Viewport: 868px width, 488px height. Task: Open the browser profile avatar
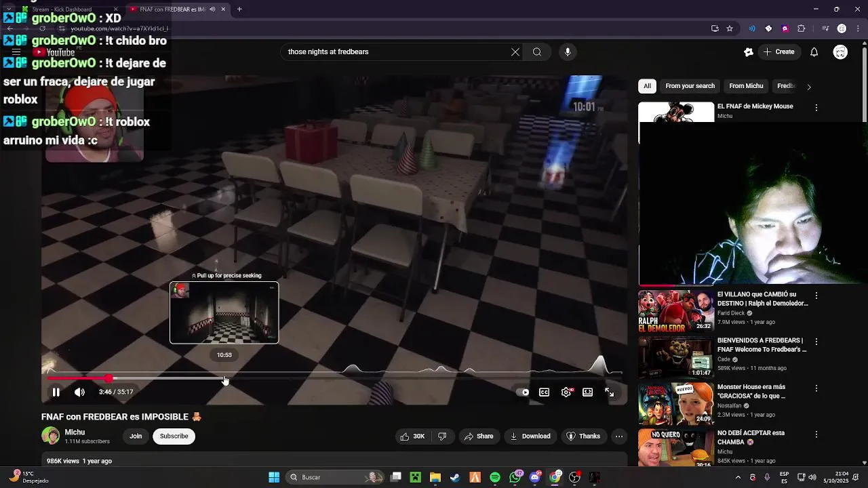[842, 28]
